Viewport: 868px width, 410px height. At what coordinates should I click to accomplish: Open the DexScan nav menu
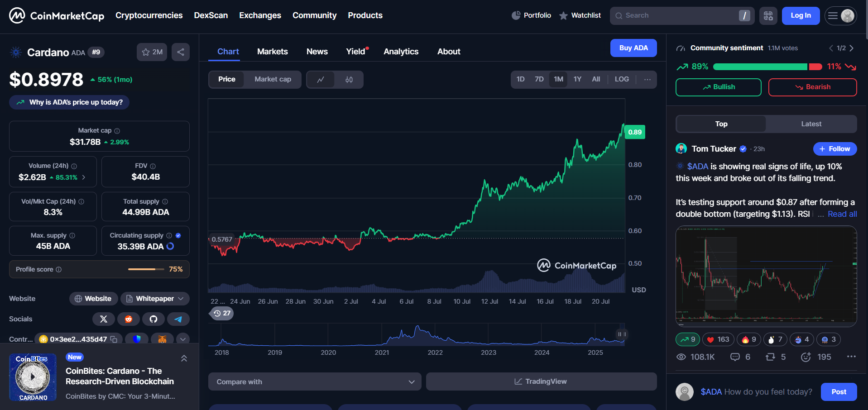pyautogui.click(x=211, y=15)
